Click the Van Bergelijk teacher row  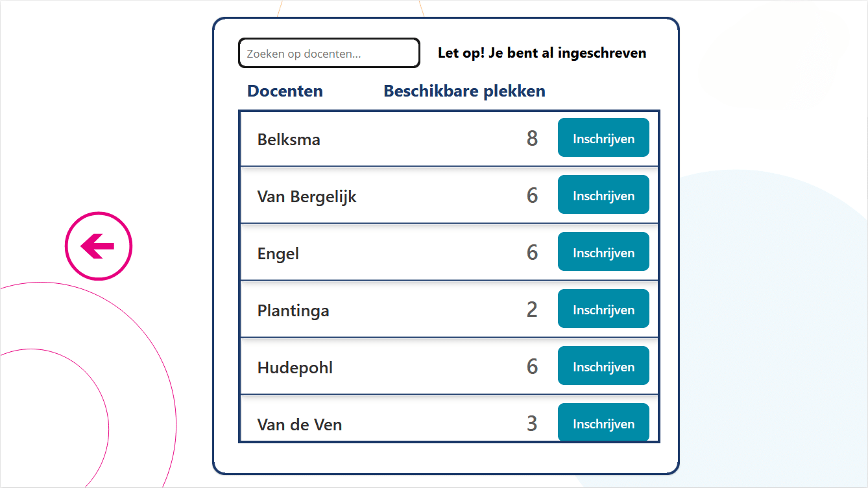tap(449, 195)
